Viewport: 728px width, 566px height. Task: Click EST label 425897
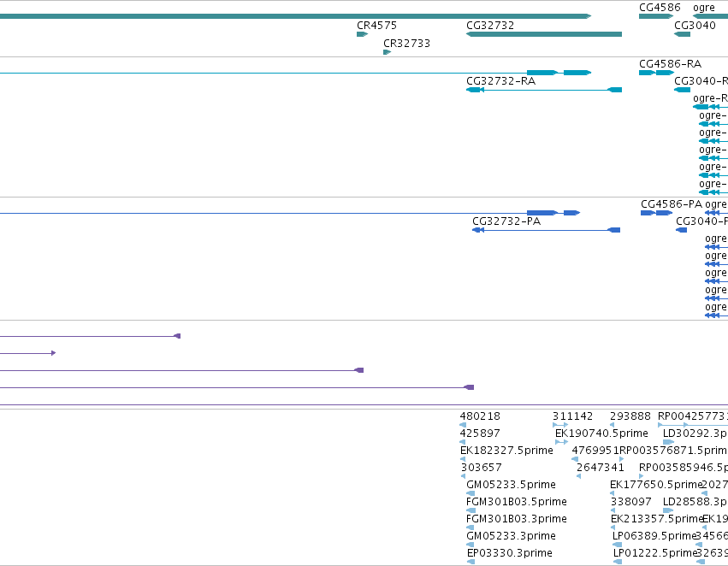[480, 433]
